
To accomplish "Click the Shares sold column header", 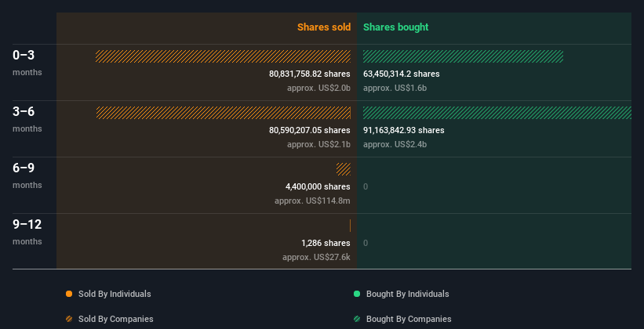I will 324,27.
